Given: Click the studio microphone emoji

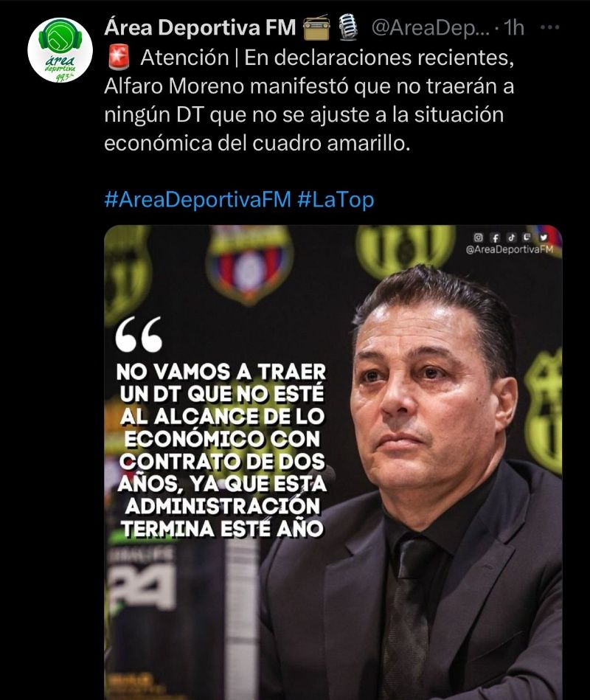Looking at the screenshot, I should [347, 28].
